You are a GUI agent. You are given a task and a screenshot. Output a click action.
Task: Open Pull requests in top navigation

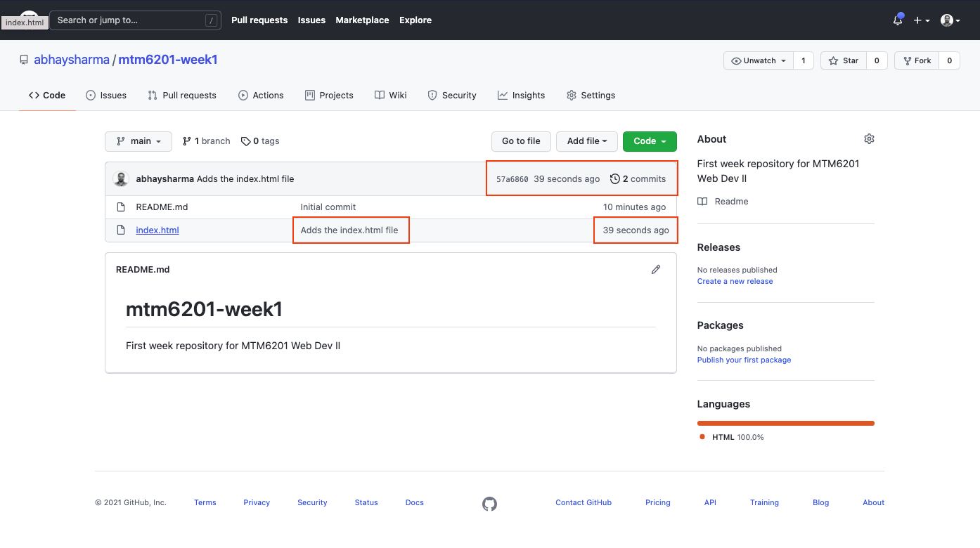(259, 20)
